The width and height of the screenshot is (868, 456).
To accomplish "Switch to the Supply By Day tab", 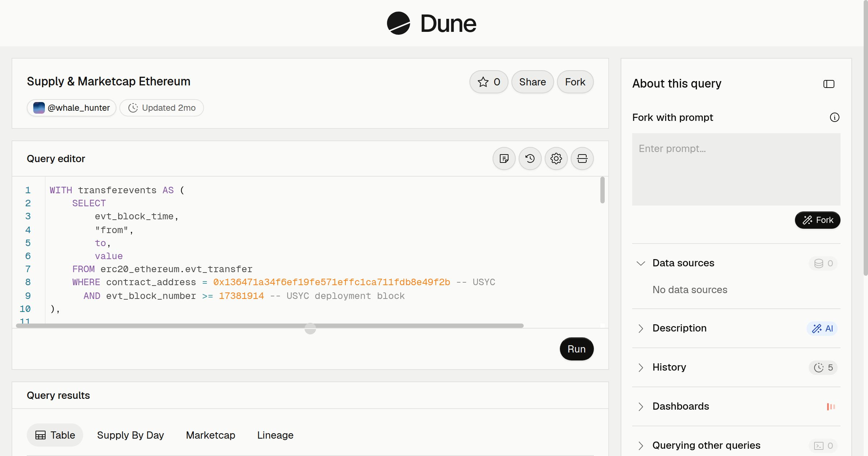I will click(x=130, y=435).
